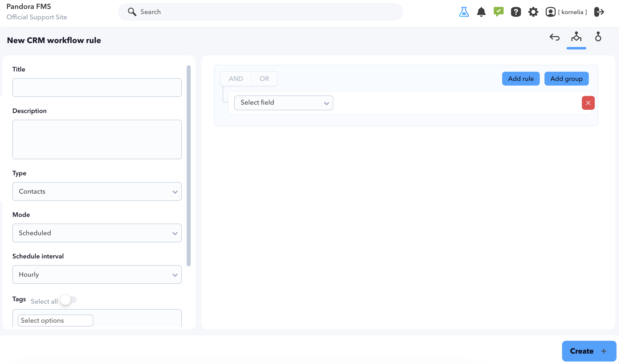Click the Add group button
Screen dimensions: 619x364
(567, 79)
